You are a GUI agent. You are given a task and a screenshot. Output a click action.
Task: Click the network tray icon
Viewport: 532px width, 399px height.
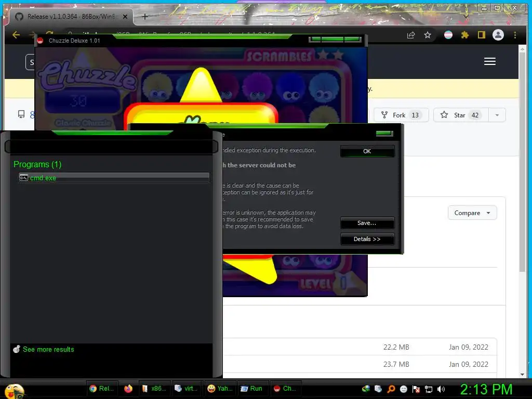[429, 389]
